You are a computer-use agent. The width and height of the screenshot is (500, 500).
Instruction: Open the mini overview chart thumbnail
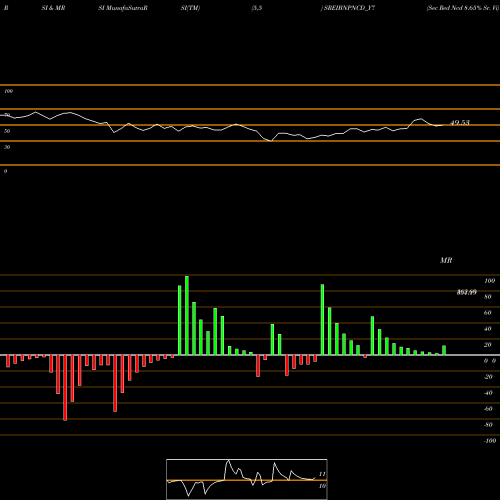coord(247,479)
